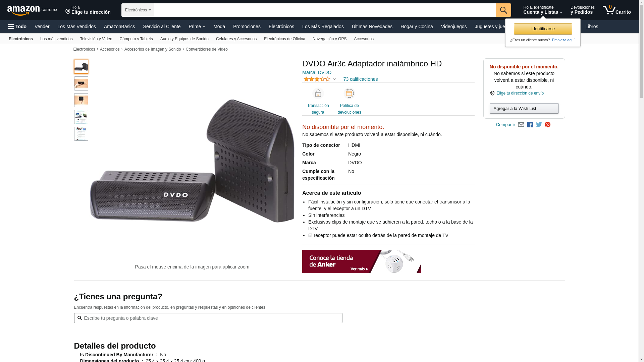Click the search magnifier button
644x362 pixels.
503,10
